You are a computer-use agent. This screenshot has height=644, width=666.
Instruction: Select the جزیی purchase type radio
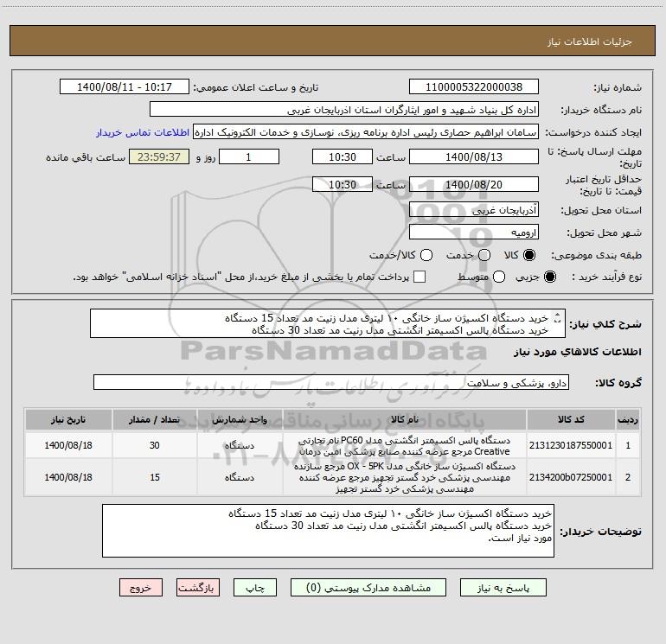549,277
